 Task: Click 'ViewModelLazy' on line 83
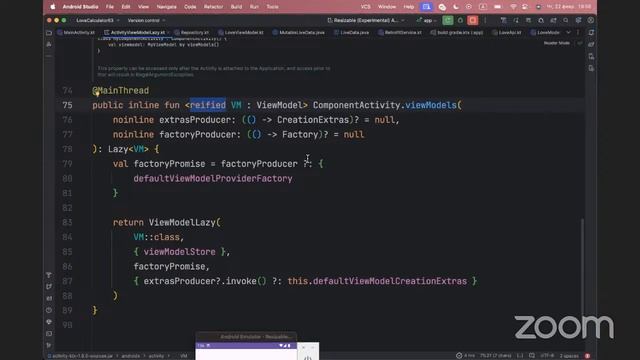pyautogui.click(x=182, y=222)
